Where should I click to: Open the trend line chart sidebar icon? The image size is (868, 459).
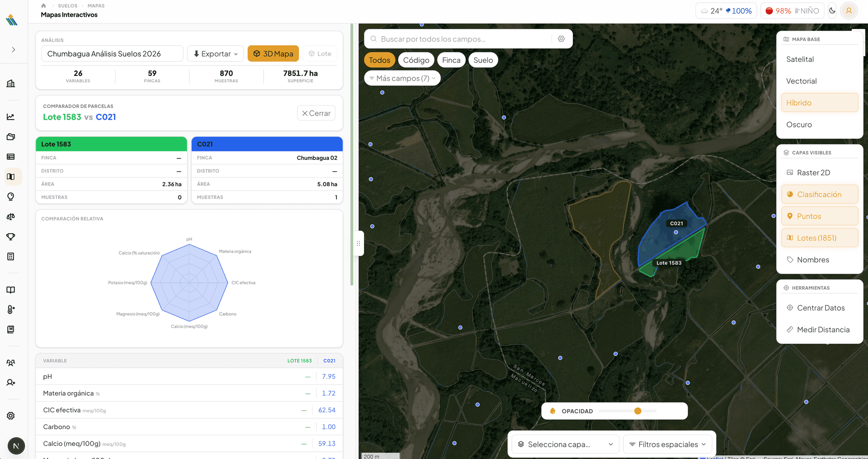[11, 117]
